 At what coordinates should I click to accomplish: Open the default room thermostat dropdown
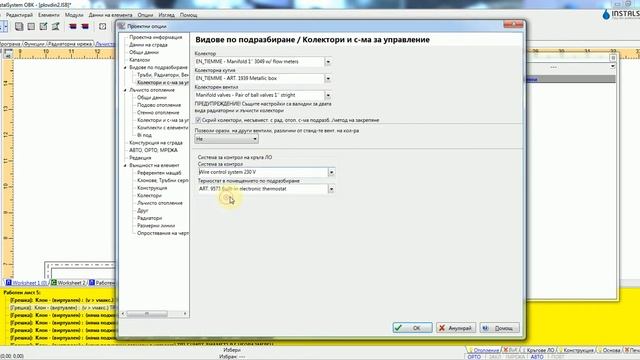tap(331, 189)
